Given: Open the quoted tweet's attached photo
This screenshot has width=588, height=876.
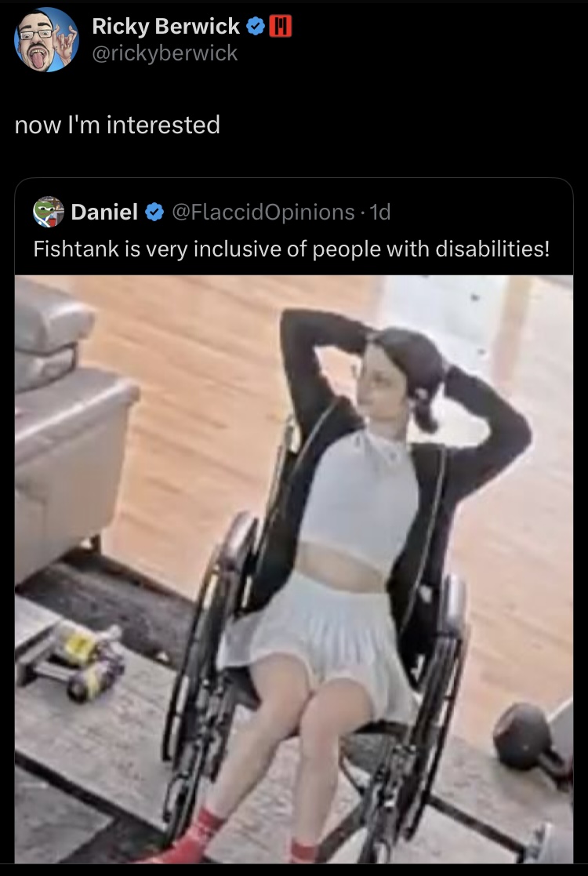Looking at the screenshot, I should pyautogui.click(x=294, y=569).
